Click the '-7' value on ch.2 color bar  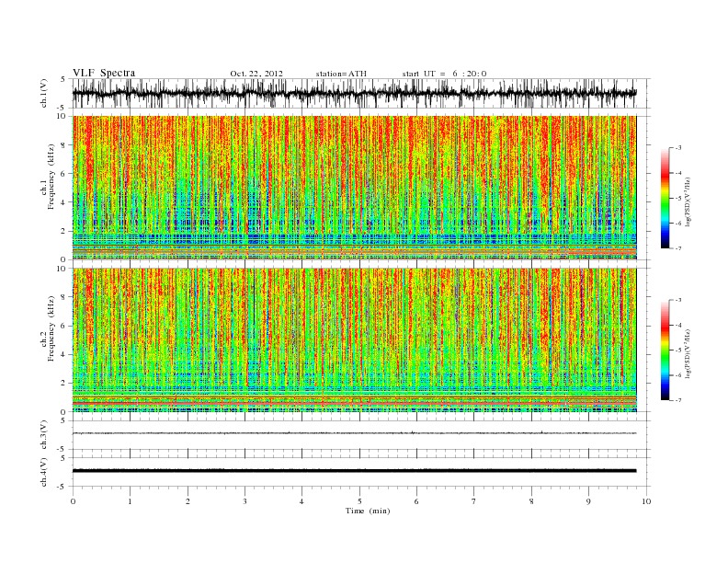[x=677, y=400]
